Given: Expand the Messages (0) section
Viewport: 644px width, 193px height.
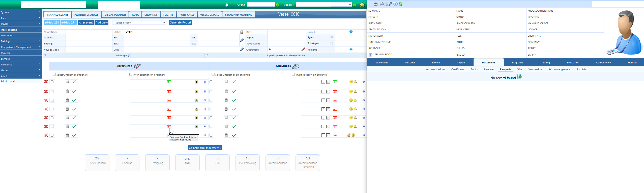Looking at the screenshot, I should click(x=45, y=55).
